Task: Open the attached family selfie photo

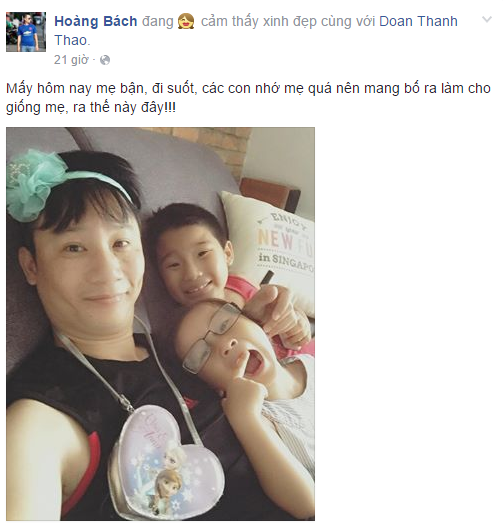Action: pyautogui.click(x=160, y=323)
